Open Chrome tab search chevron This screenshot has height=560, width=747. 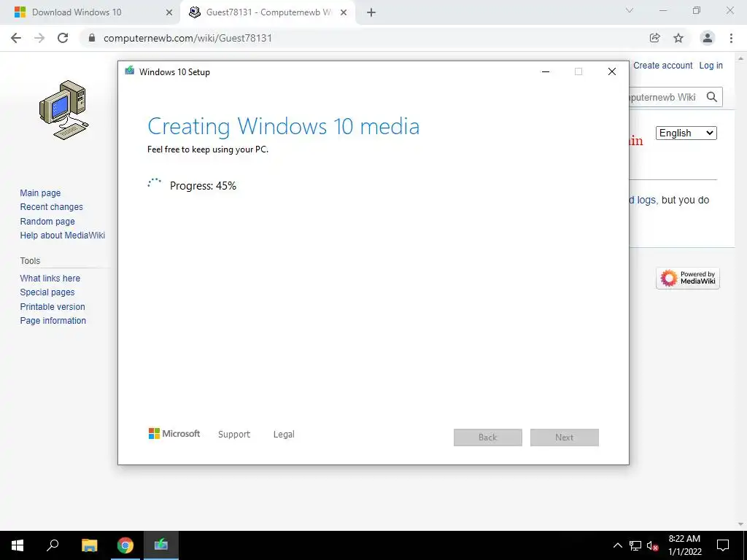[630, 10]
